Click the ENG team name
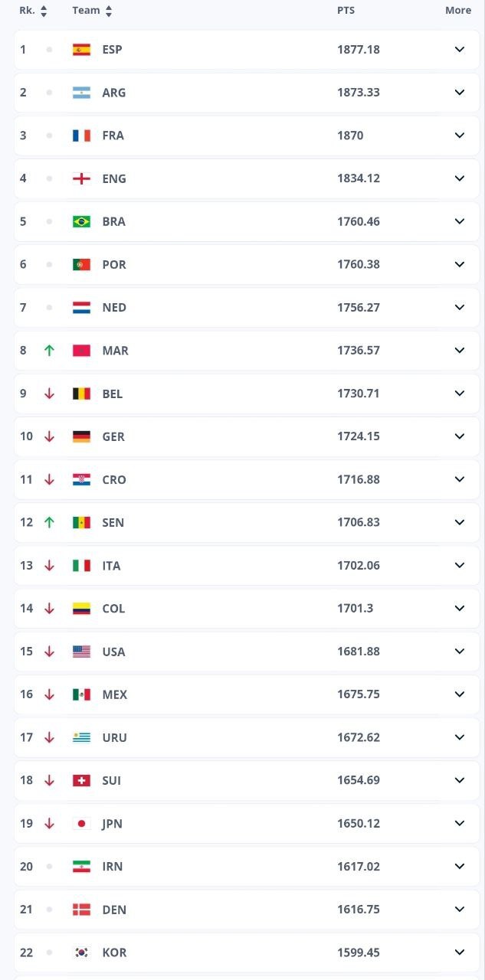The width and height of the screenshot is (485, 980). [x=114, y=178]
